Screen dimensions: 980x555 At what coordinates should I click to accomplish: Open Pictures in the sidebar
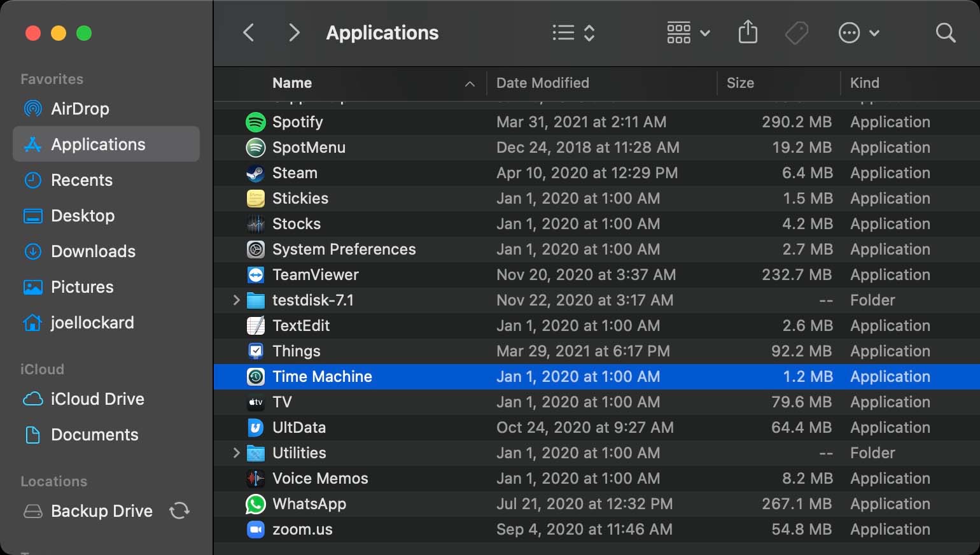(106, 287)
